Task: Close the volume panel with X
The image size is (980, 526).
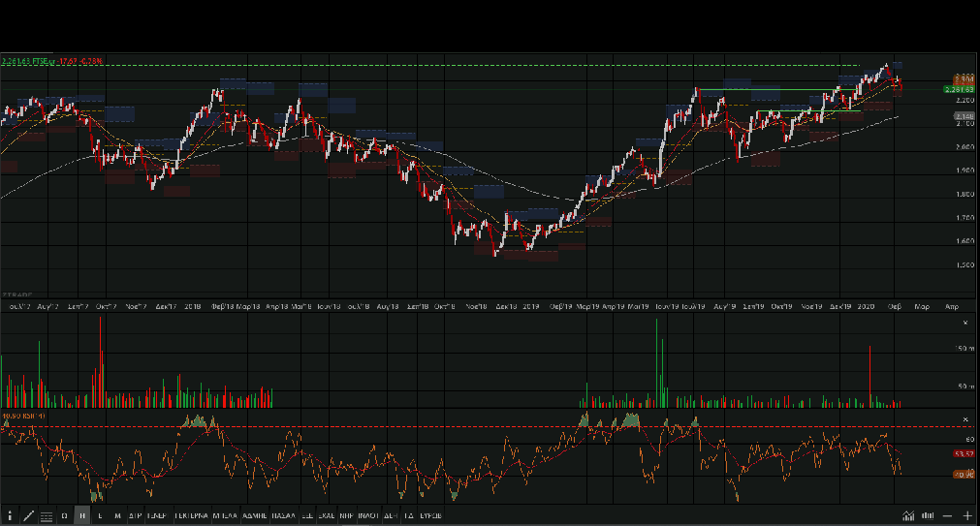Action: [x=964, y=323]
